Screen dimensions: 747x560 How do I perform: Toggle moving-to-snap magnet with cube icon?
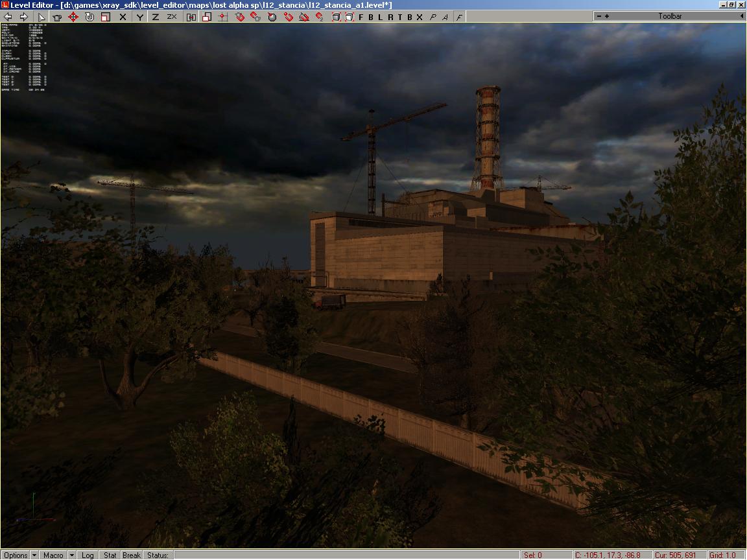(x=256, y=17)
